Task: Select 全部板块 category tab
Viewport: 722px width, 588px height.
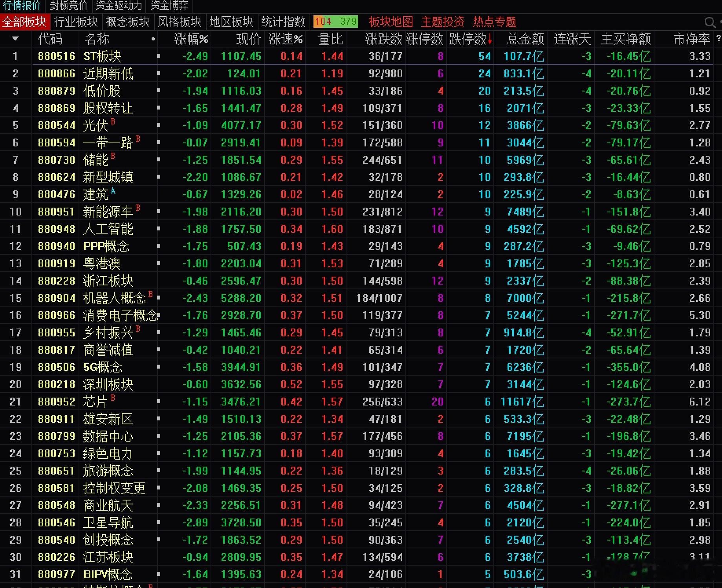Action: coord(24,22)
